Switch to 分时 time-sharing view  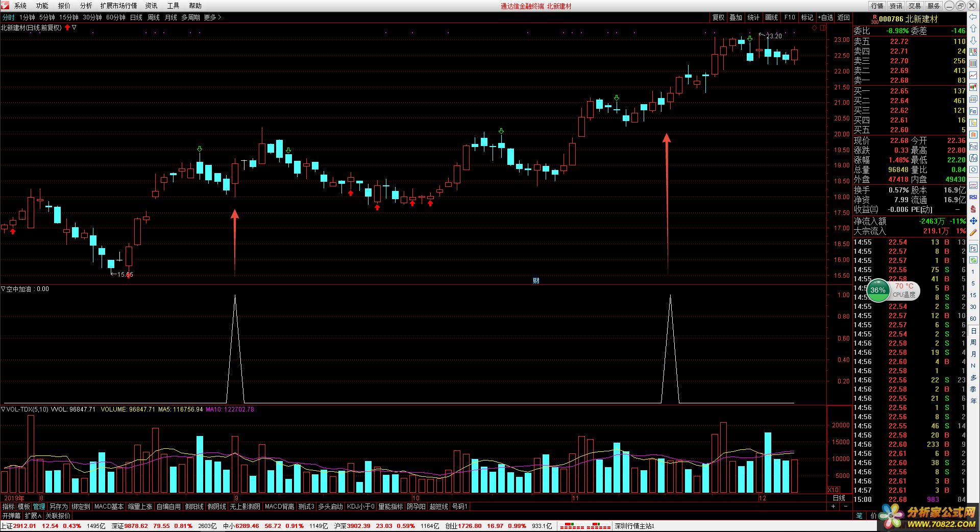click(x=9, y=17)
